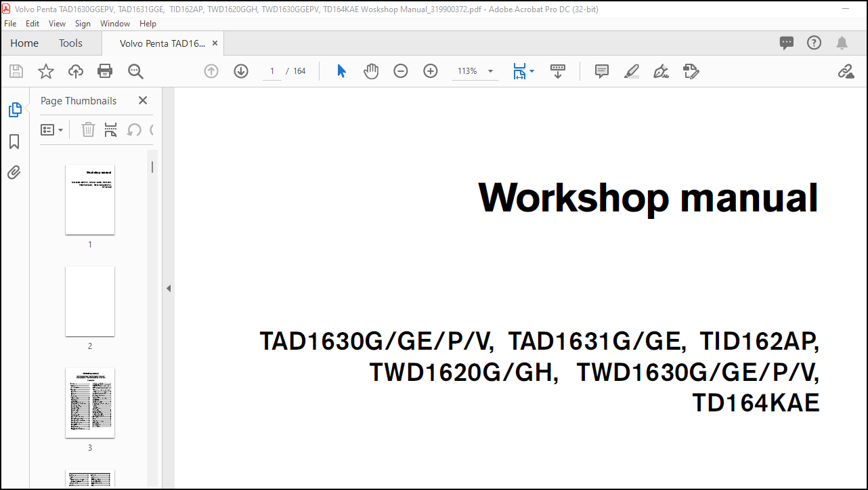Click the Save file icon
The image size is (868, 490).
(16, 71)
